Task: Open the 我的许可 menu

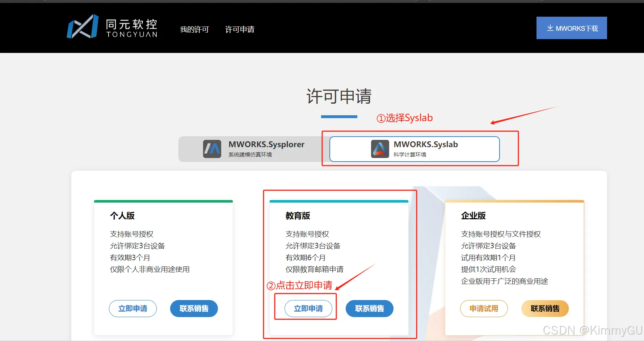Action: (194, 29)
